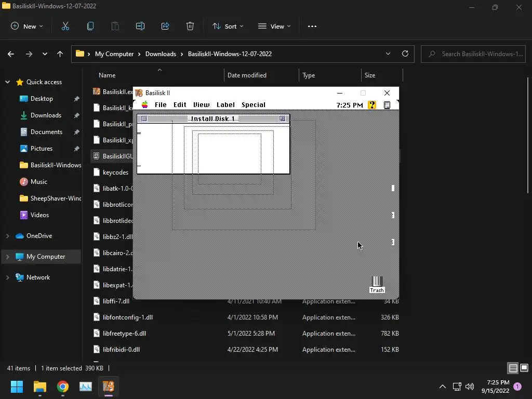Click the Paste icon in Explorer toolbar

(115, 26)
